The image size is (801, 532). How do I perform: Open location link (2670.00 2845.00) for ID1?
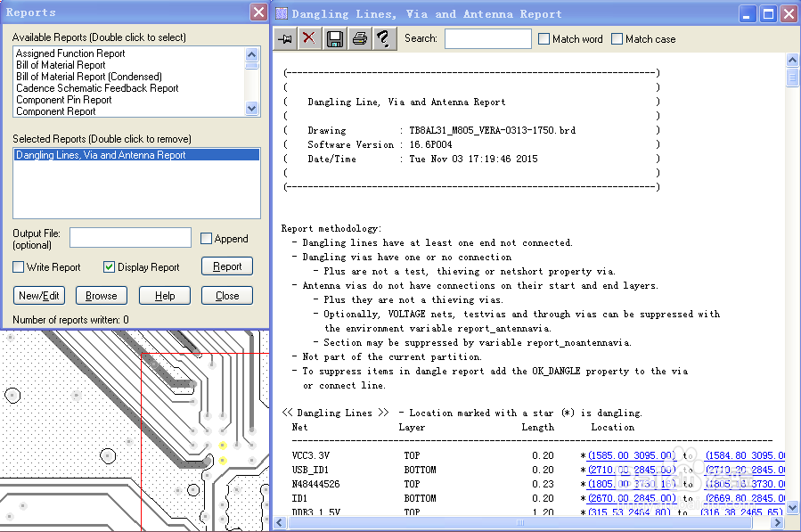coord(632,498)
